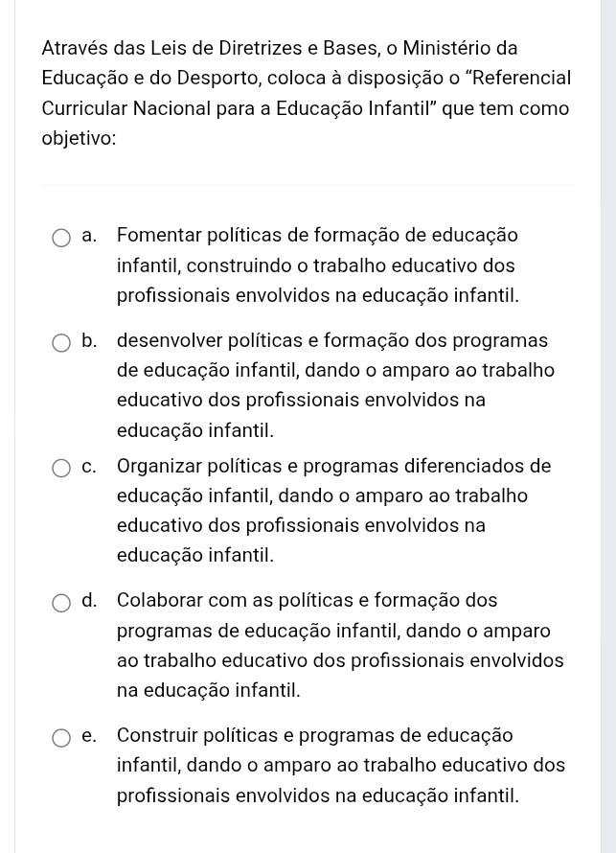Mark option d radio button
This screenshot has height=853, width=616.
pyautogui.click(x=61, y=603)
